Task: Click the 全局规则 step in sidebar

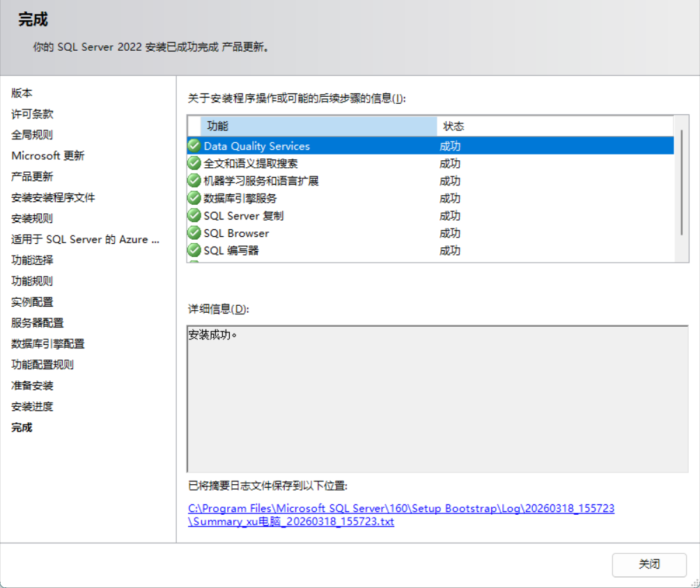Action: 32,134
